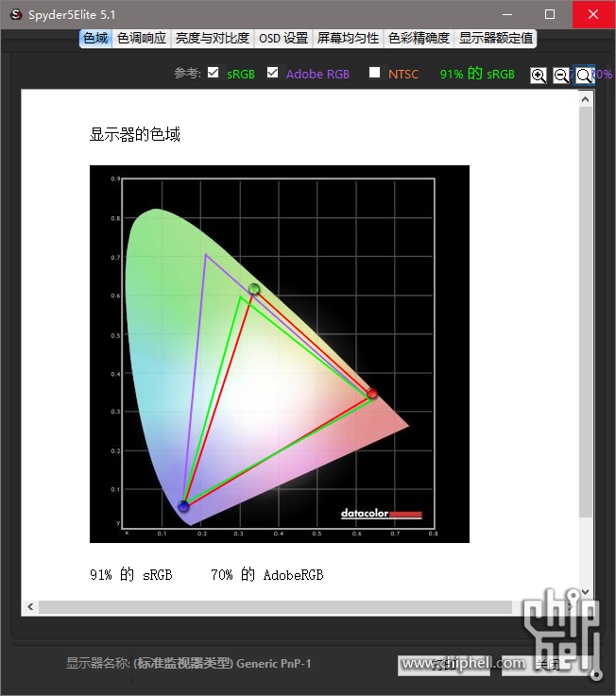Uncheck the sRGB reference checkbox
This screenshot has height=696, width=616.
point(214,73)
